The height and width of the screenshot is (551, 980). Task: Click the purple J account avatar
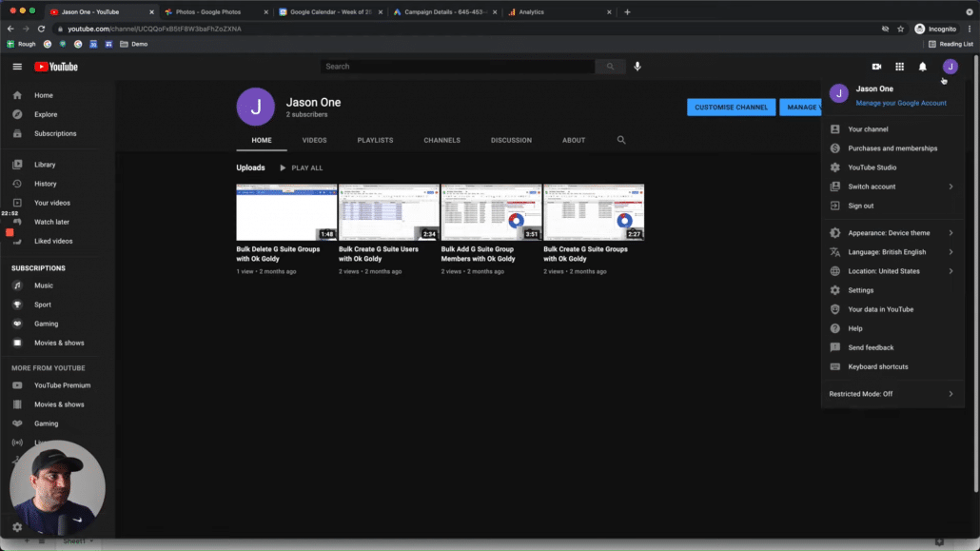[x=950, y=67]
